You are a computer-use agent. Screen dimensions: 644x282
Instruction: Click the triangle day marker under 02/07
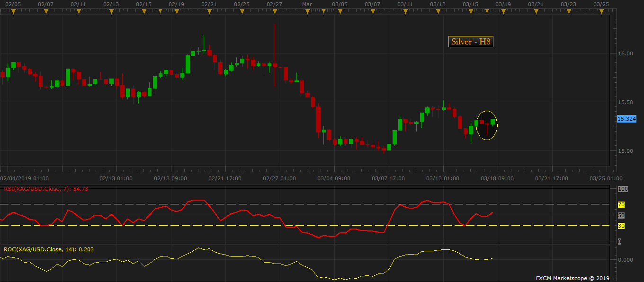click(46, 12)
